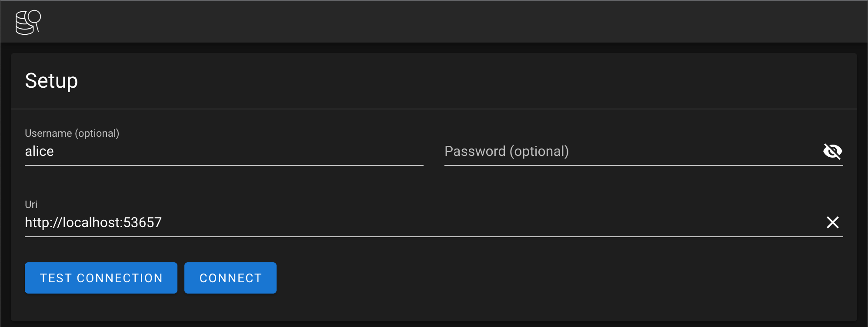The height and width of the screenshot is (327, 868).
Task: Click the empty space right of CONNECT
Action: coord(522,278)
